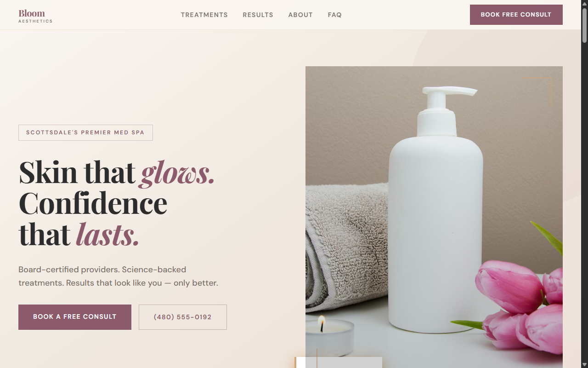This screenshot has height=368, width=588.
Task: Call via the (480) 555-0192 button
Action: click(x=183, y=317)
